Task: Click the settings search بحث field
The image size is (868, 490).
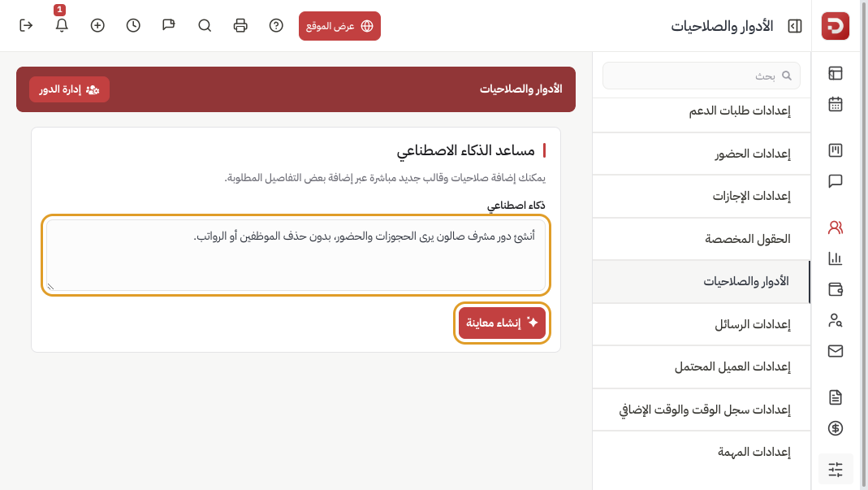Action: pyautogui.click(x=702, y=76)
